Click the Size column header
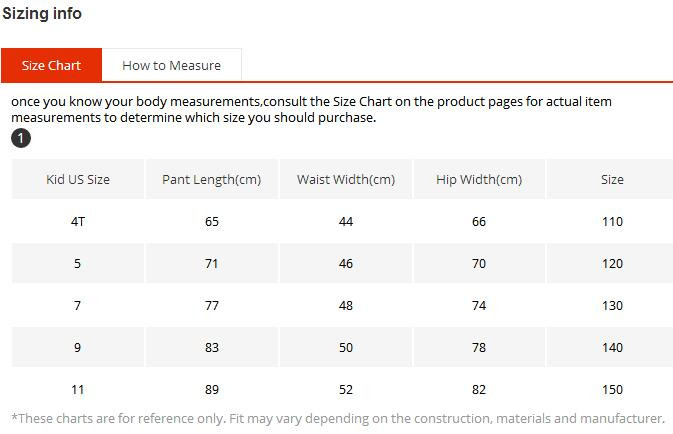The width and height of the screenshot is (673, 434). [612, 180]
